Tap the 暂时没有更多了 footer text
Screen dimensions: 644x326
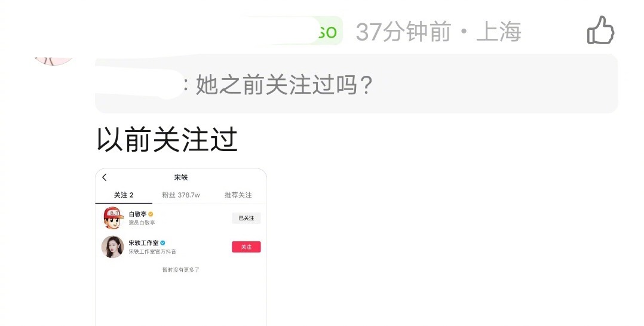tap(180, 270)
